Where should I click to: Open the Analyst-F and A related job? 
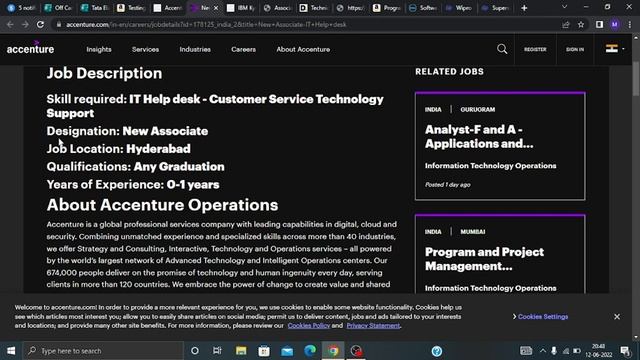tap(479, 136)
